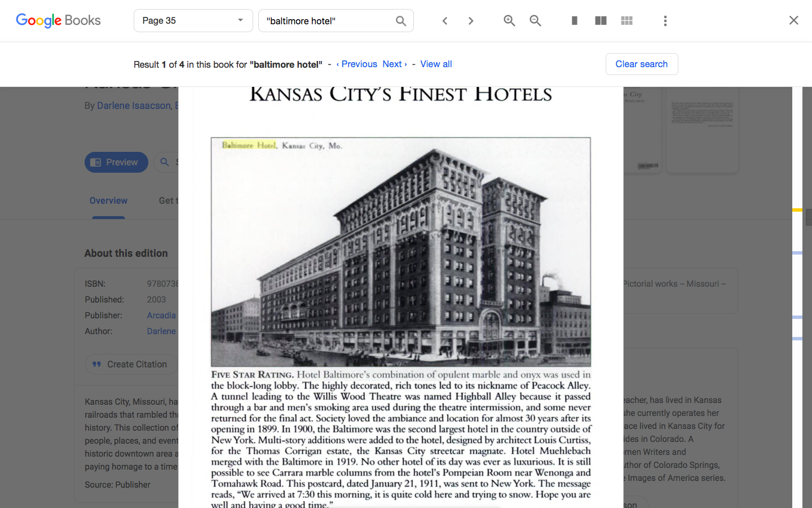Switch to two-page view

click(601, 21)
